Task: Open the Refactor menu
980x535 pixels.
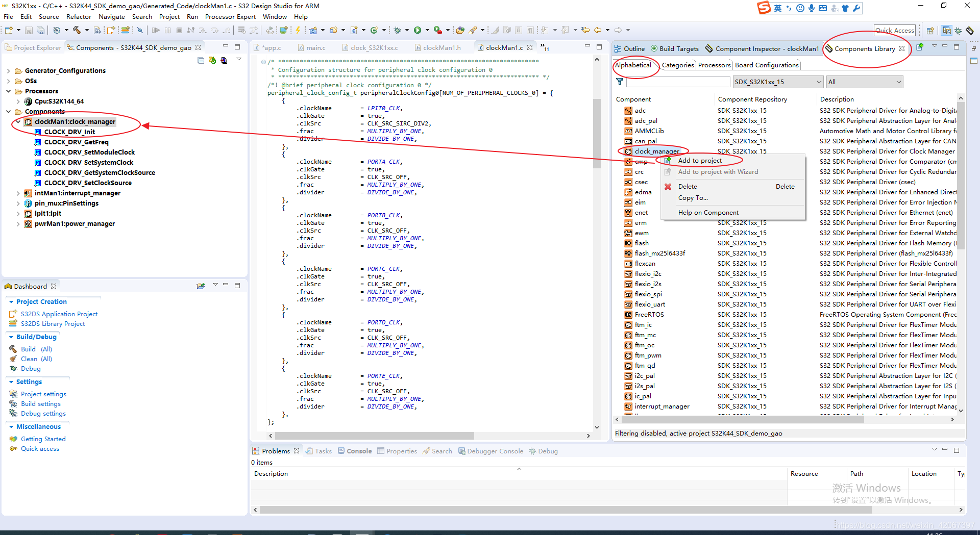Action: (x=79, y=16)
